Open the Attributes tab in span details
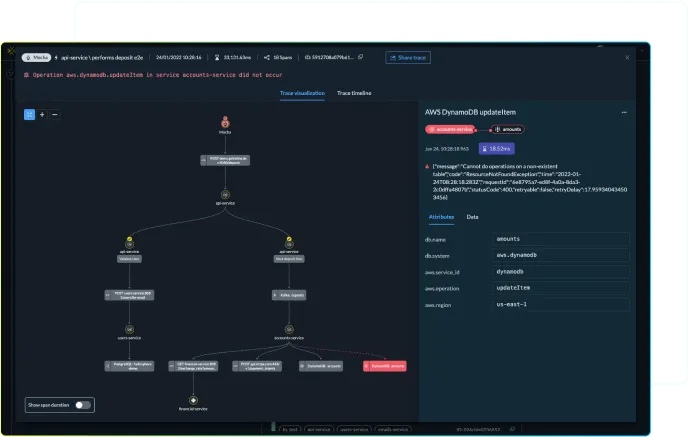 (x=441, y=217)
